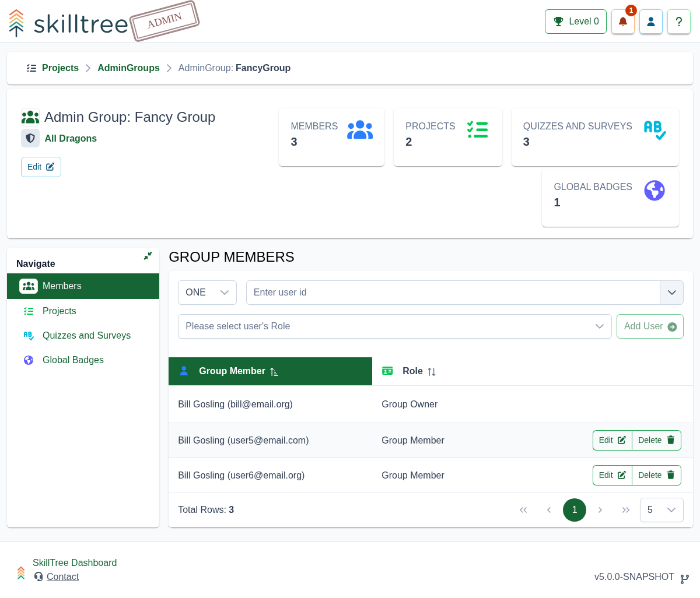Click the headset icon beside Contact

38,576
